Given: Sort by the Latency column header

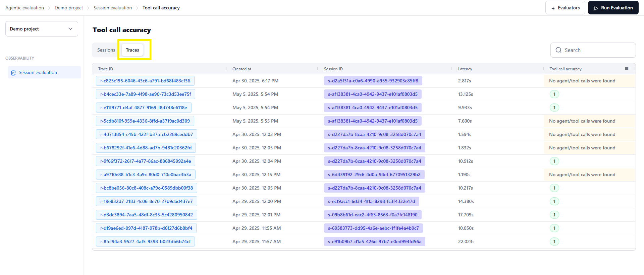Looking at the screenshot, I should point(465,69).
